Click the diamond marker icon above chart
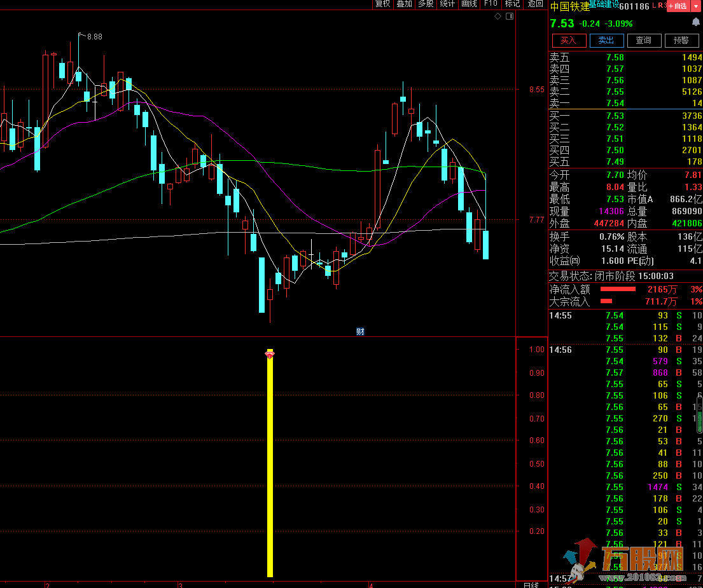Image resolution: width=703 pixels, height=588 pixels. (x=498, y=16)
